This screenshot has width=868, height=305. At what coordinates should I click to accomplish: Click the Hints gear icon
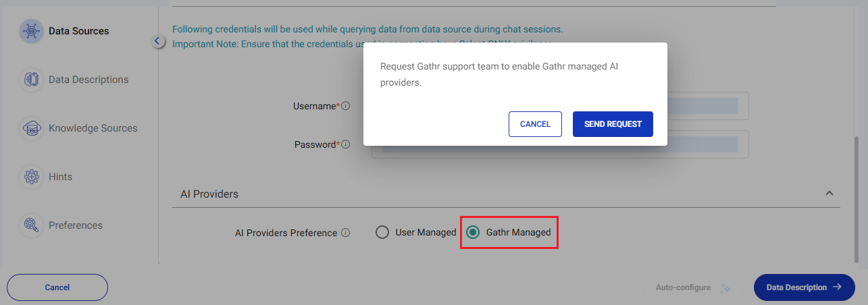(32, 177)
